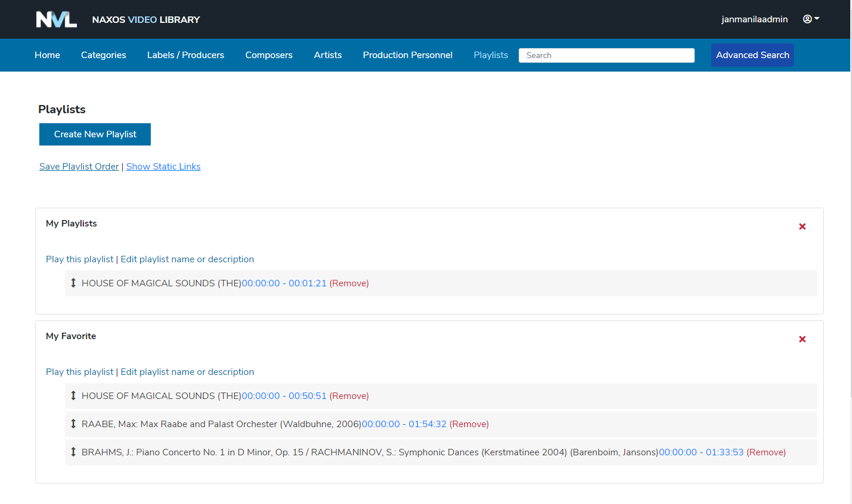Screen dimensions: 852x504
Task: Click the NVL logo icon
Action: pyautogui.click(x=56, y=19)
